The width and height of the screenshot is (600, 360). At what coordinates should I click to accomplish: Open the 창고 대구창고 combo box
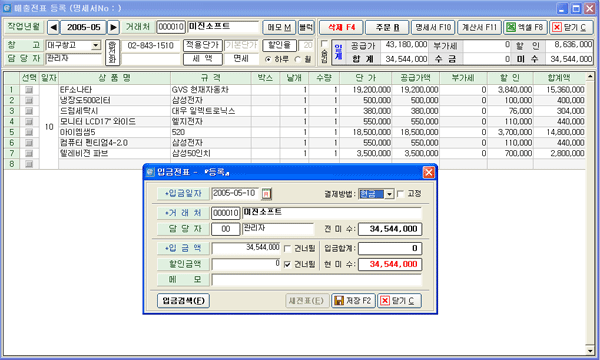coord(96,46)
